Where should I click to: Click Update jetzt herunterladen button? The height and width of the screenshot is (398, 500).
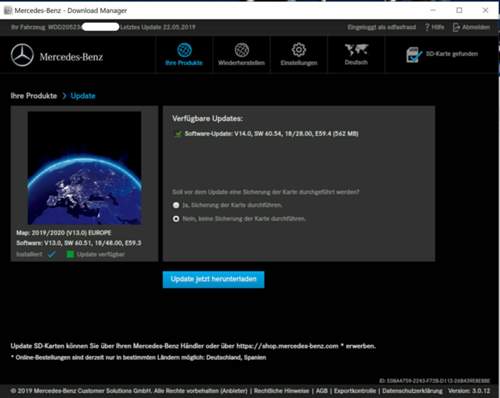point(213,279)
